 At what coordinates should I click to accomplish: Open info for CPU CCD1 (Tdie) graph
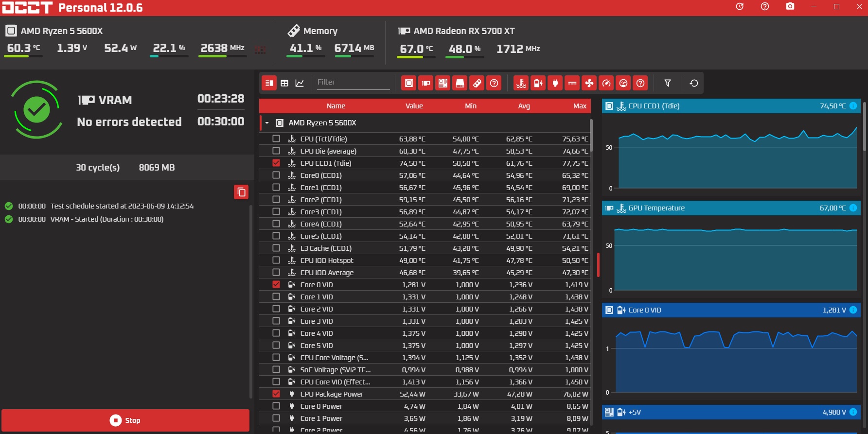coord(853,106)
